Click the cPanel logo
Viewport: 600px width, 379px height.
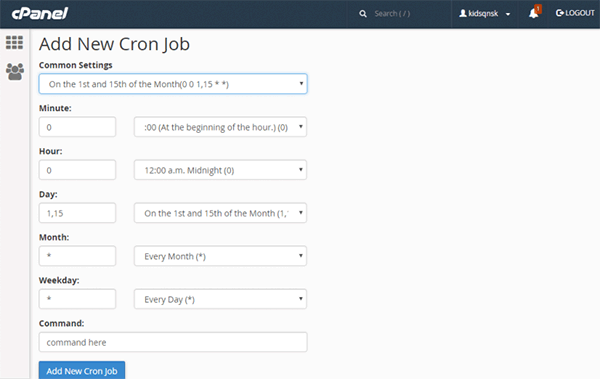[x=40, y=13]
